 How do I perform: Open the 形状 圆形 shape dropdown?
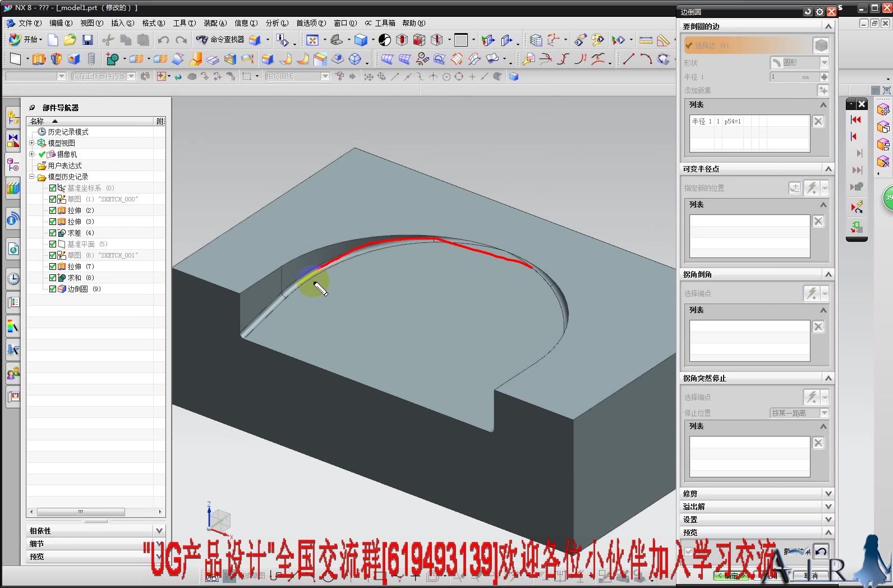[x=799, y=62]
